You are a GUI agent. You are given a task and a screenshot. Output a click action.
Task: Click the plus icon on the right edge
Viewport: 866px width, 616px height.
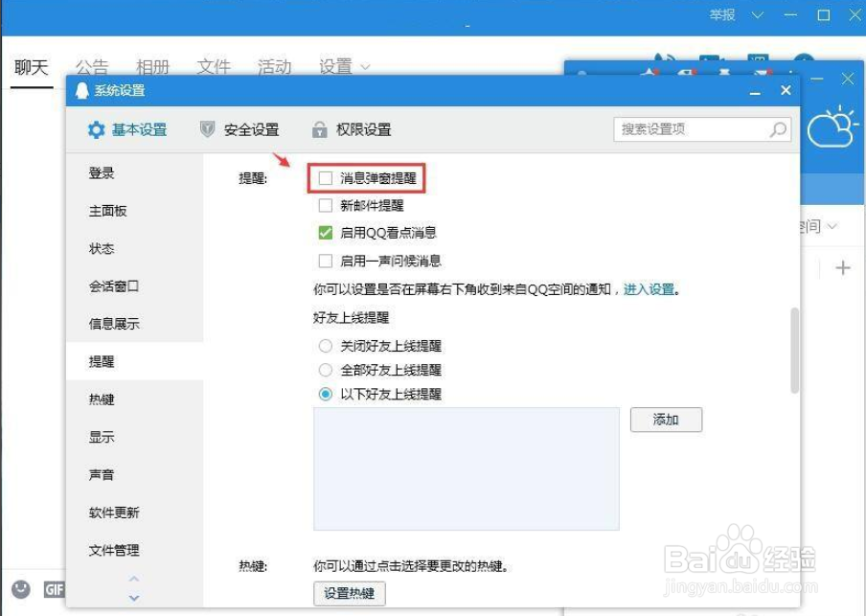[843, 267]
